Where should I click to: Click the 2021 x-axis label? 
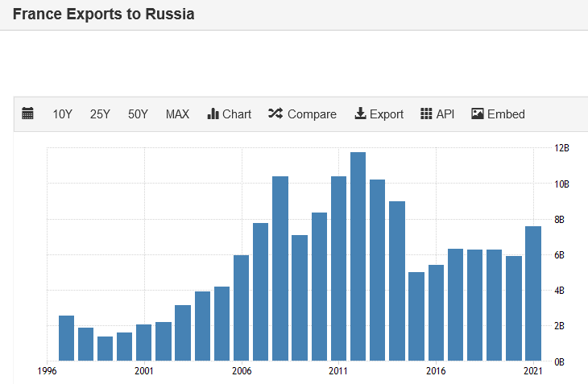533,371
